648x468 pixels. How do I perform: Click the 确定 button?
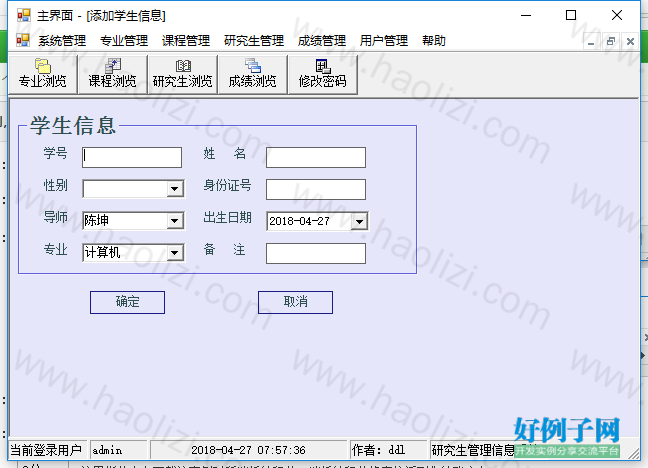pos(127,302)
